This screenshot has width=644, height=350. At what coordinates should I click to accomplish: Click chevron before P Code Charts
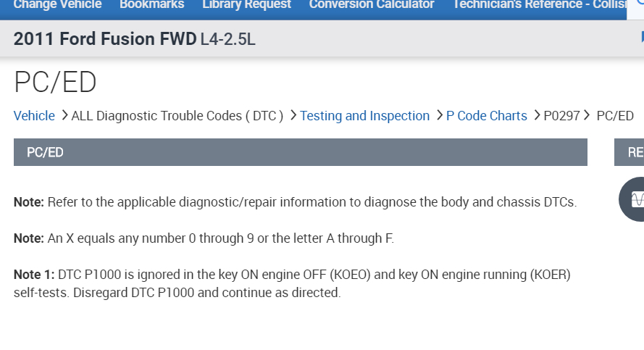(x=439, y=115)
